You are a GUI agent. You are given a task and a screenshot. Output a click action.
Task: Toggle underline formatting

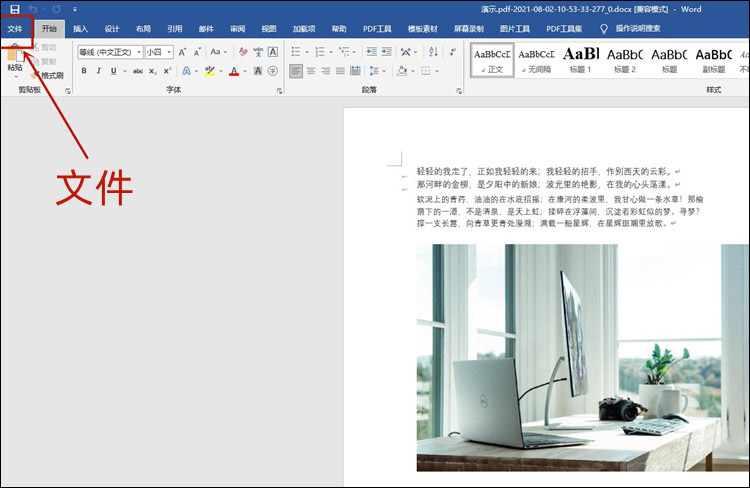tap(113, 71)
